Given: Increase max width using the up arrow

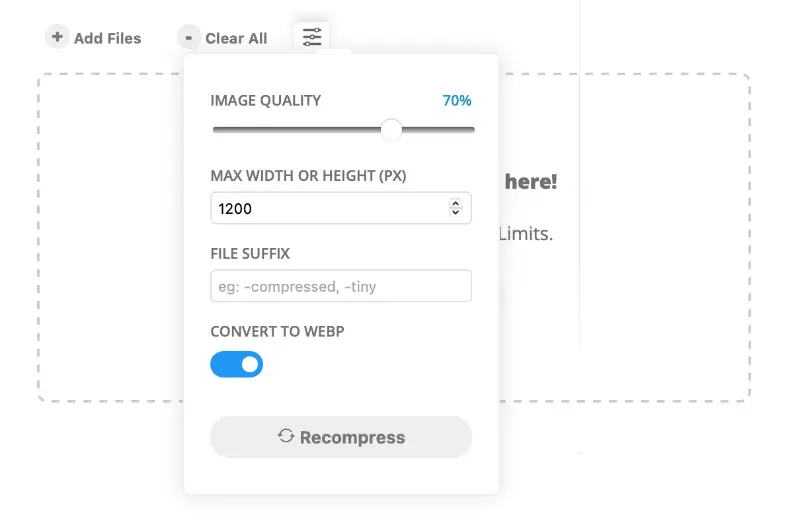Looking at the screenshot, I should [456, 204].
